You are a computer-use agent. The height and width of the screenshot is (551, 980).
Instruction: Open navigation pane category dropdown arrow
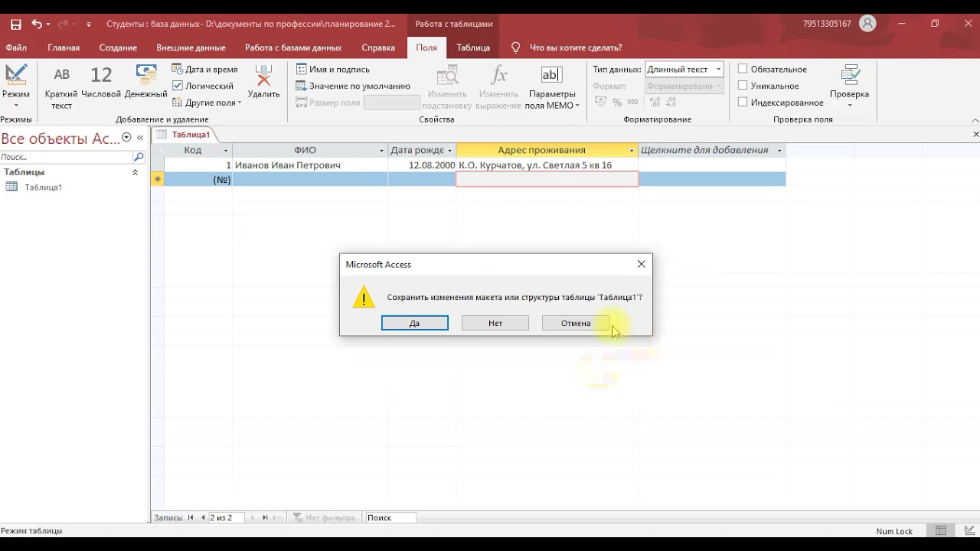(x=126, y=138)
